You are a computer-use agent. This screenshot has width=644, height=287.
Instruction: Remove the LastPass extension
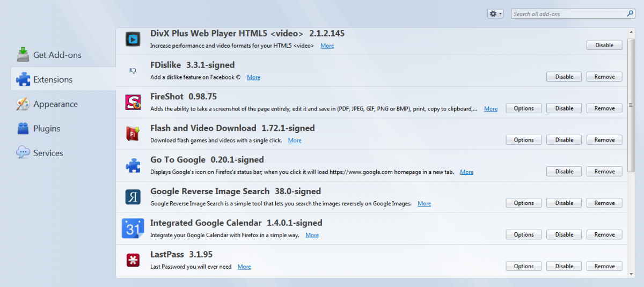click(x=604, y=266)
